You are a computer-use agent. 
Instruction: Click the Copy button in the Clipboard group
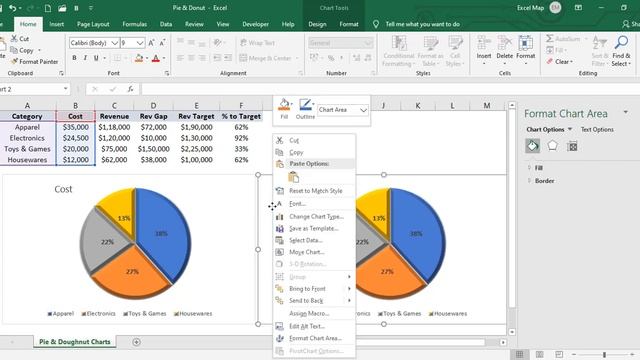(22, 50)
